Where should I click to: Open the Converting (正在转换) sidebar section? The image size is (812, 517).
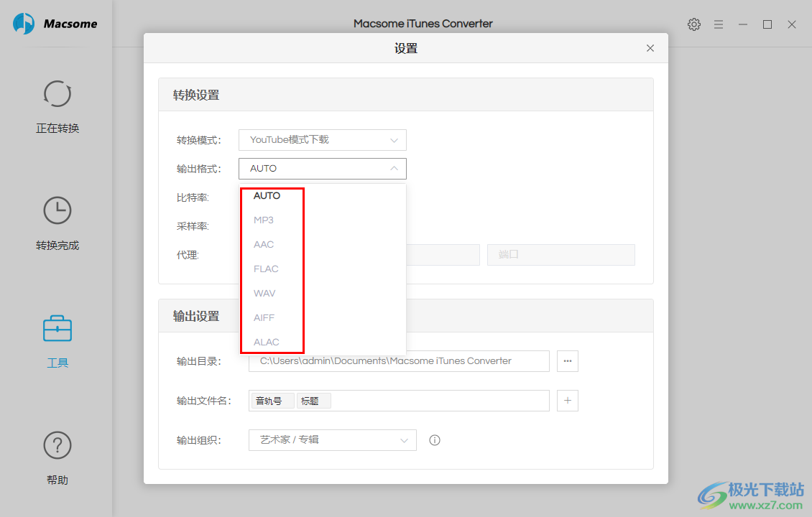point(57,107)
